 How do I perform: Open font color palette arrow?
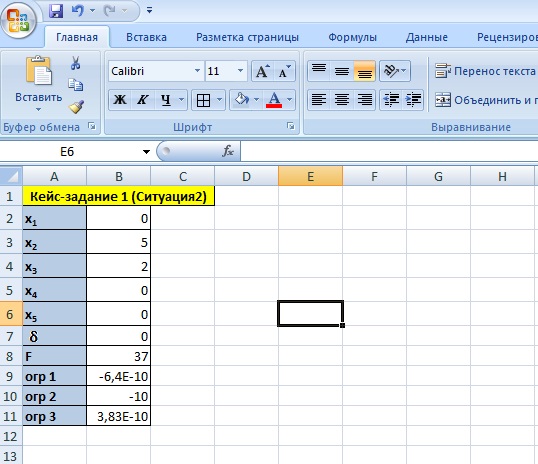coord(290,100)
